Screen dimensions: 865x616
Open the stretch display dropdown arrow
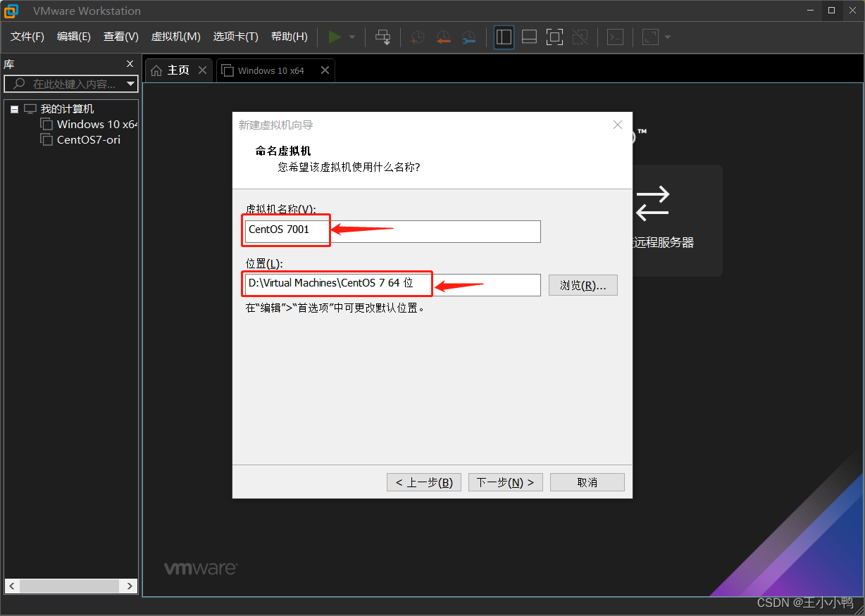[x=667, y=37]
